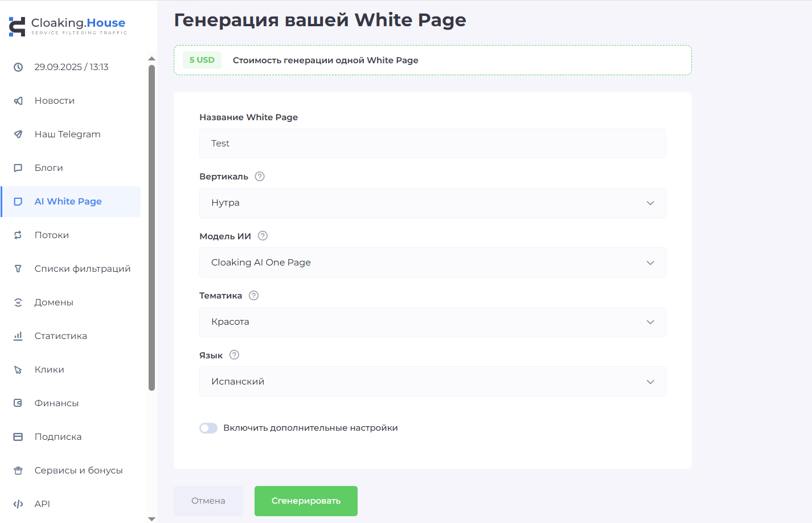The image size is (812, 523).
Task: Click the paper plane Telegram icon
Action: (x=18, y=134)
